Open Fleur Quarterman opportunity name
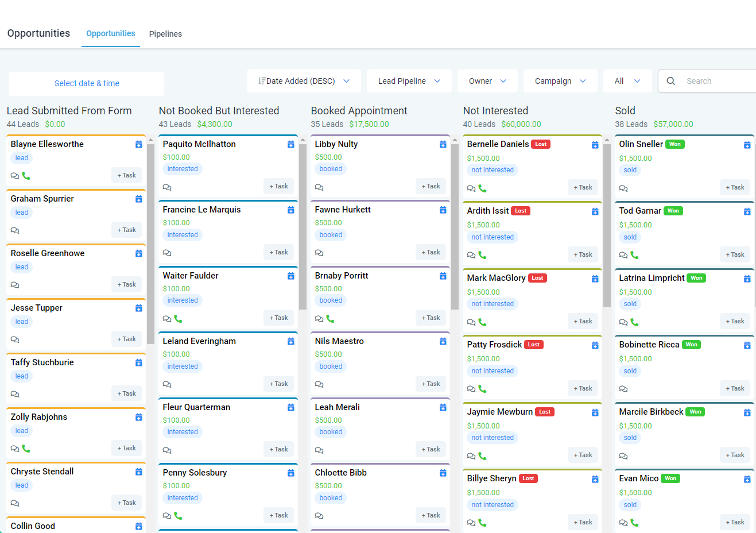The height and width of the screenshot is (533, 756). click(x=196, y=407)
